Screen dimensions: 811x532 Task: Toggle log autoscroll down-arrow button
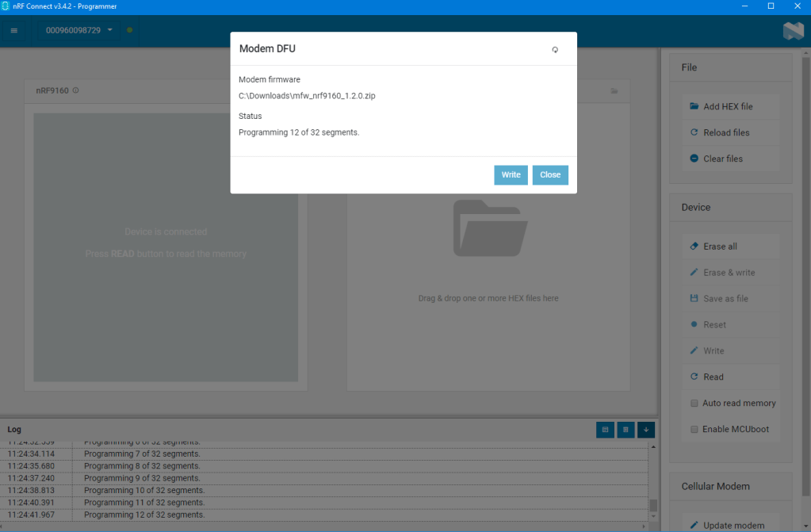[646, 429]
